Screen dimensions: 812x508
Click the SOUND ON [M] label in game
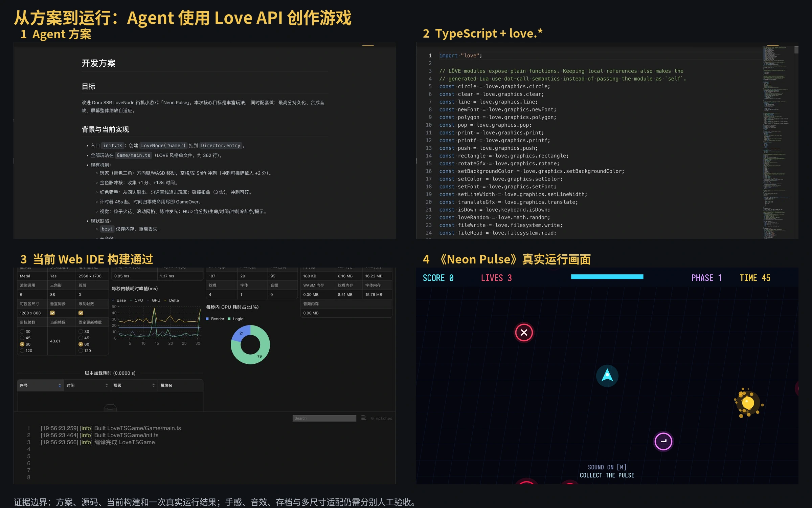click(x=607, y=467)
